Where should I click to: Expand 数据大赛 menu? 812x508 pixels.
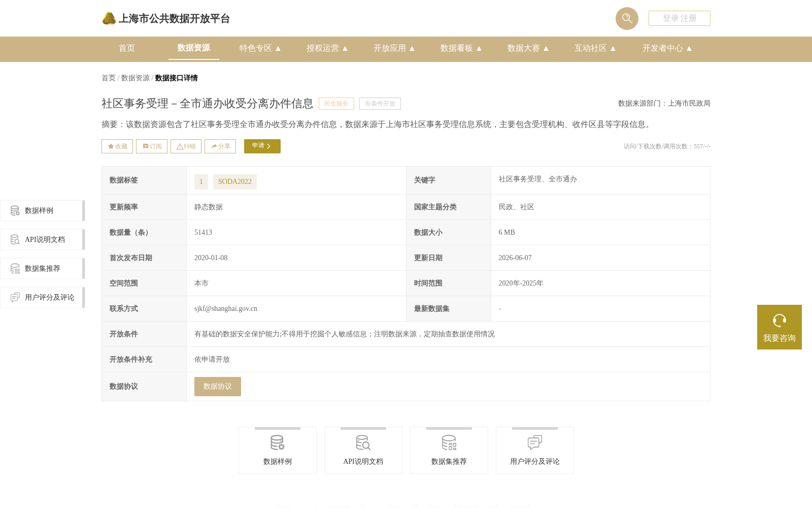[528, 48]
